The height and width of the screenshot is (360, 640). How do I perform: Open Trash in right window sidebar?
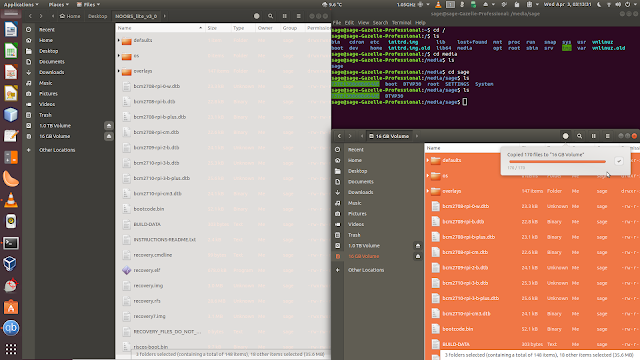354,235
